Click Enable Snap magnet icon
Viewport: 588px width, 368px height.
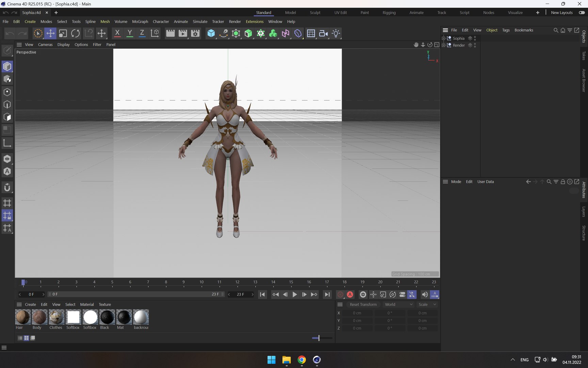(x=7, y=187)
